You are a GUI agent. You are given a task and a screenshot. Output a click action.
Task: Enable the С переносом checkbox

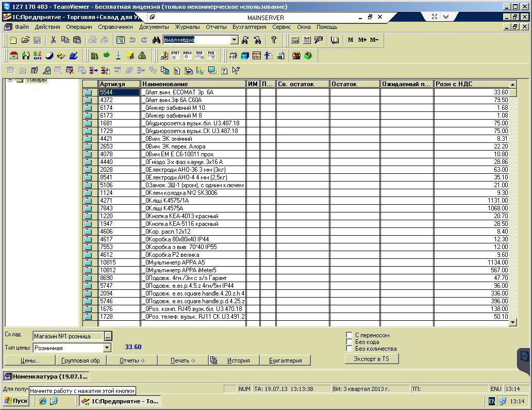pyautogui.click(x=349, y=335)
